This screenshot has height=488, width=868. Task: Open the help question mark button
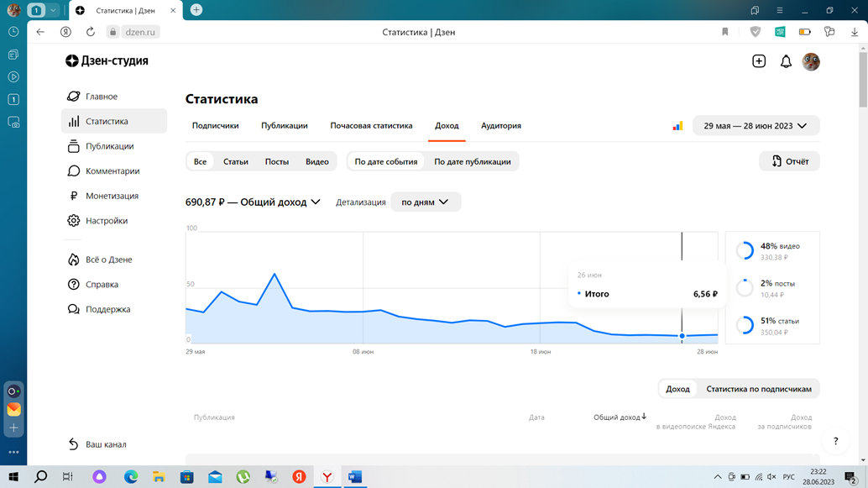click(836, 441)
